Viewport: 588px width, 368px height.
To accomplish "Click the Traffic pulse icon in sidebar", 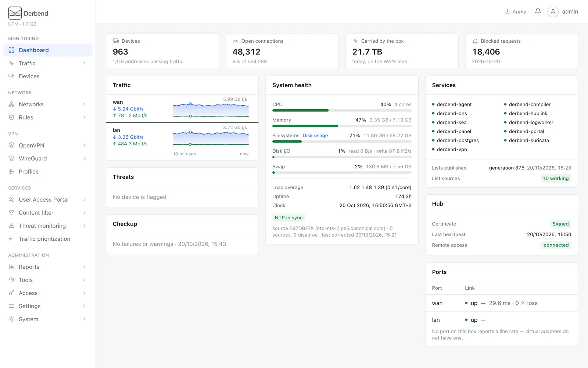I will click(11, 63).
